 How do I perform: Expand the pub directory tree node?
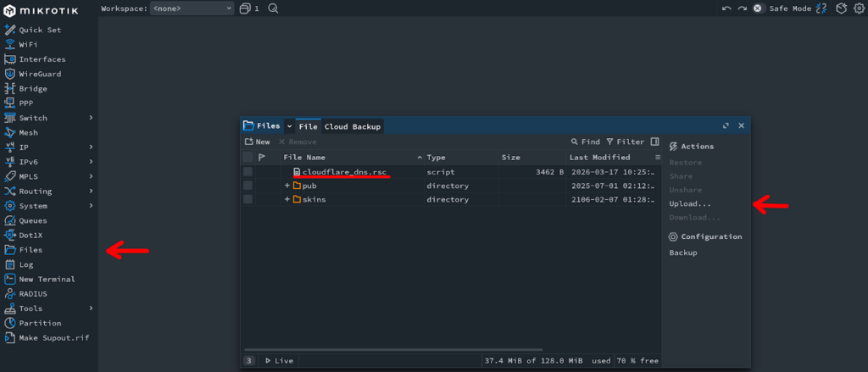tap(287, 186)
